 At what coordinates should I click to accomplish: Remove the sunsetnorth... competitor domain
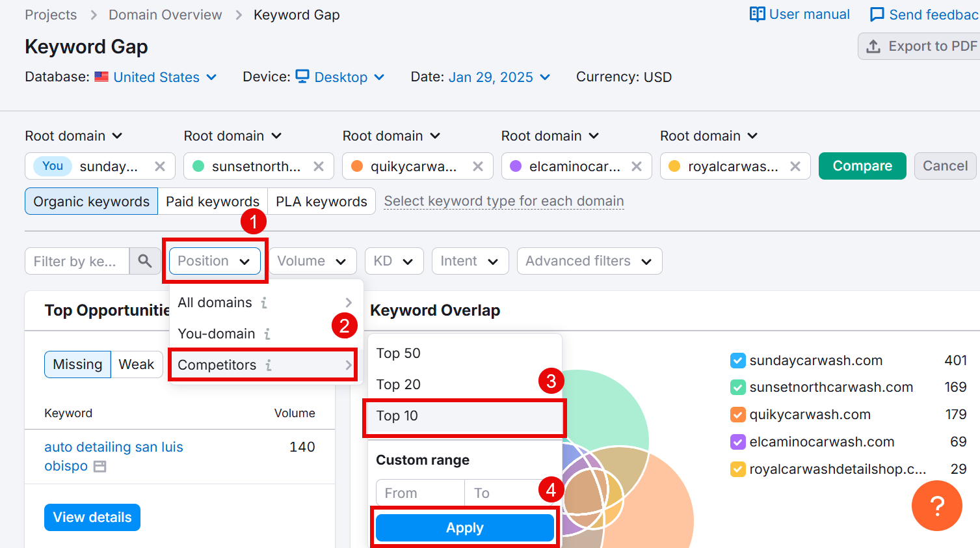(x=319, y=166)
